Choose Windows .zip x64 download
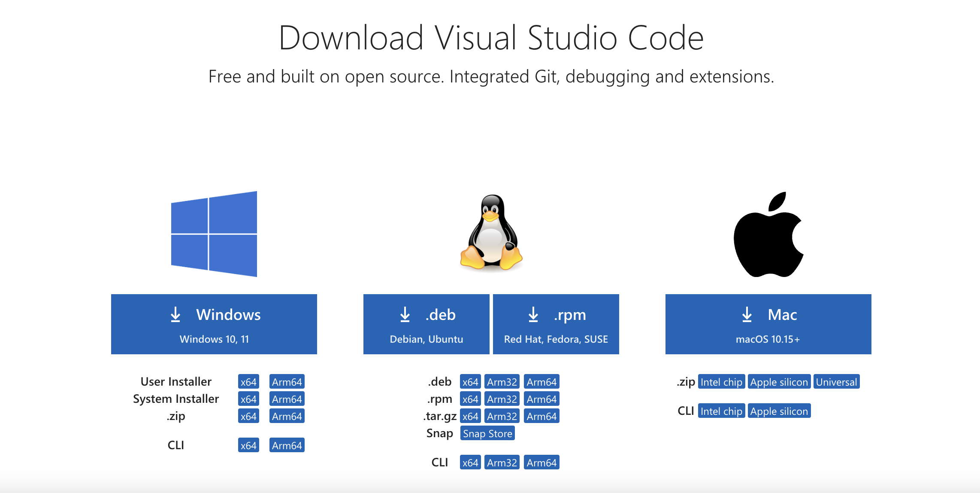The image size is (980, 493). [248, 416]
